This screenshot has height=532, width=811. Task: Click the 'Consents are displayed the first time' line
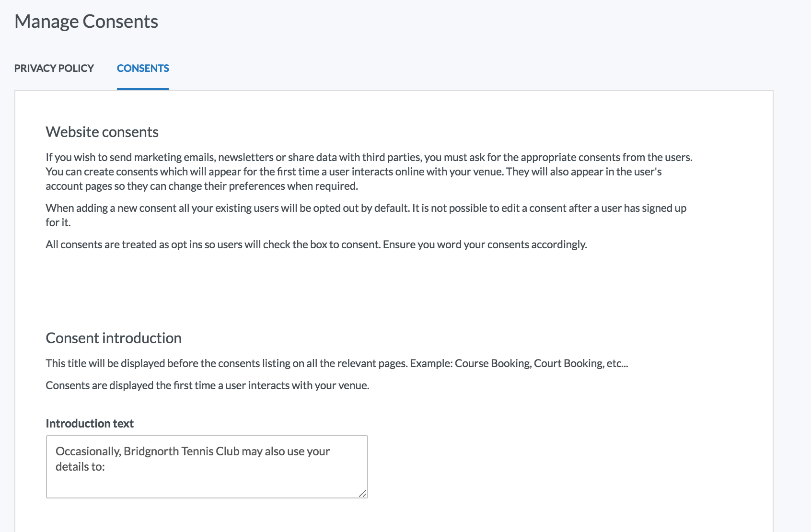[x=207, y=385]
